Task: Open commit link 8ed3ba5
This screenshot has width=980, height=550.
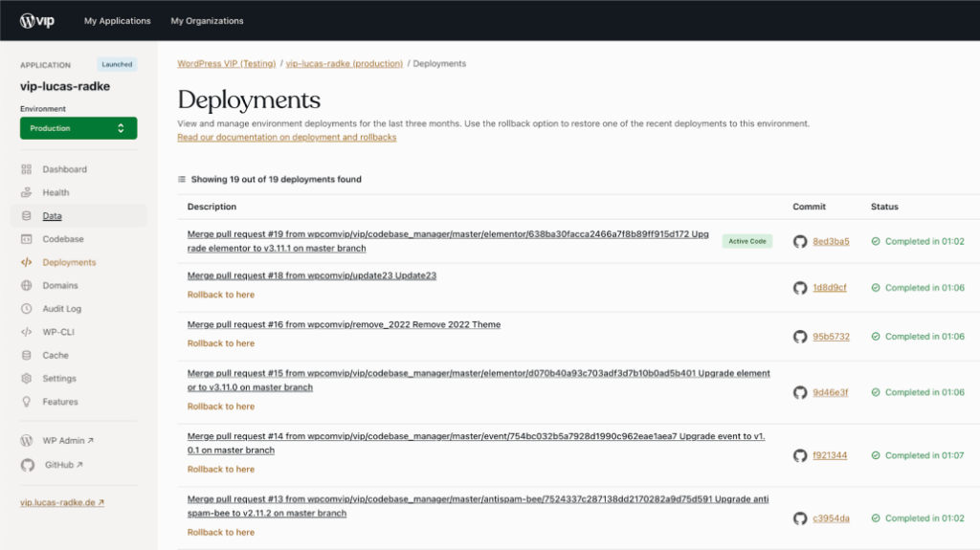Action: [831, 241]
